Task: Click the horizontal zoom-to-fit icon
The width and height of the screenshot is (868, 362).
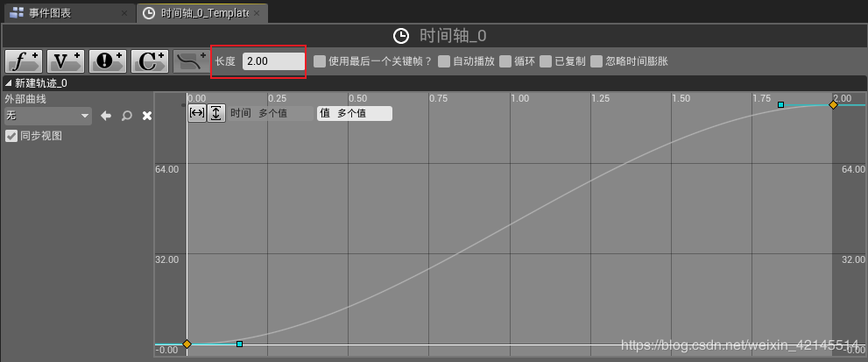Action: pyautogui.click(x=196, y=113)
